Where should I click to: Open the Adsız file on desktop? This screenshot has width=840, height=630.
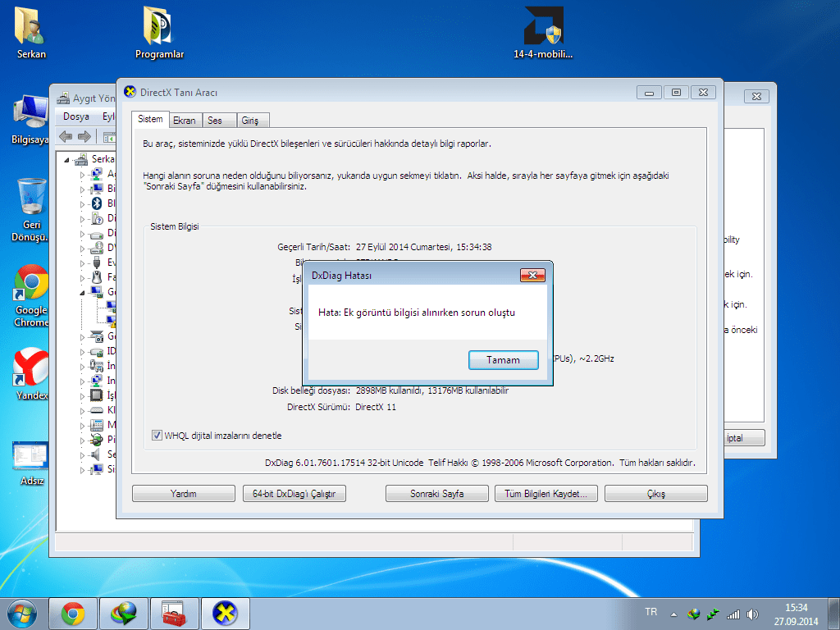click(x=30, y=464)
